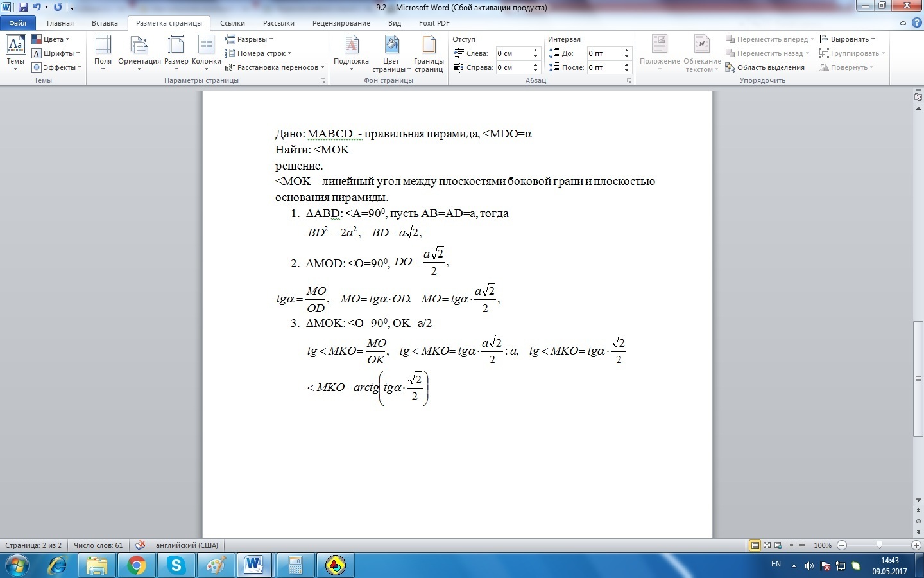Click the Undo icon in Quick Access toolbar
The width and height of the screenshot is (924, 578).
37,7
